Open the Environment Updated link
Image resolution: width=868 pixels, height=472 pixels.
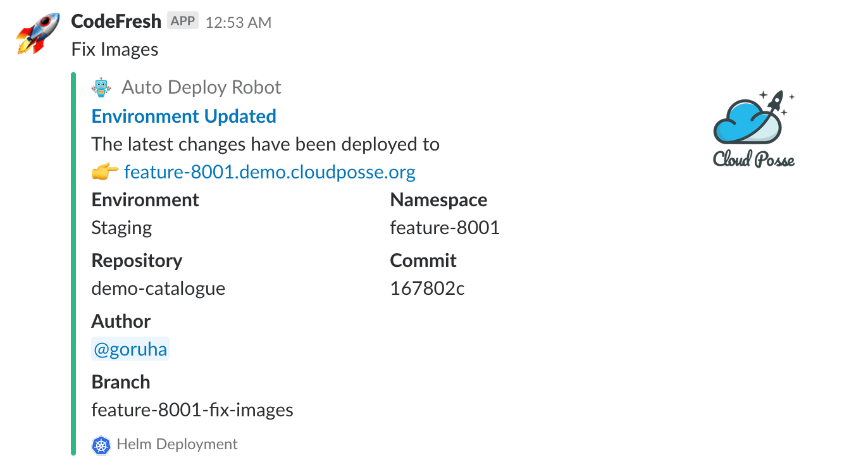point(184,116)
